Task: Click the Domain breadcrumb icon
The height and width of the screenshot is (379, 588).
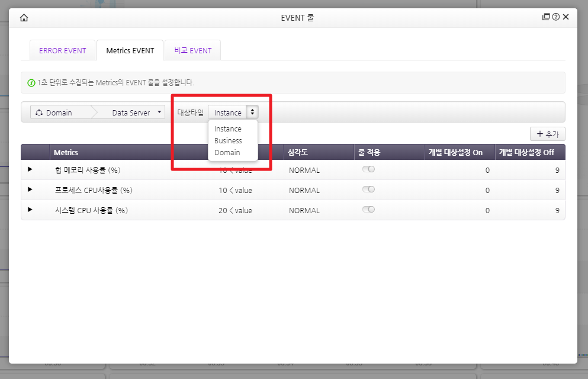Action: pos(39,113)
